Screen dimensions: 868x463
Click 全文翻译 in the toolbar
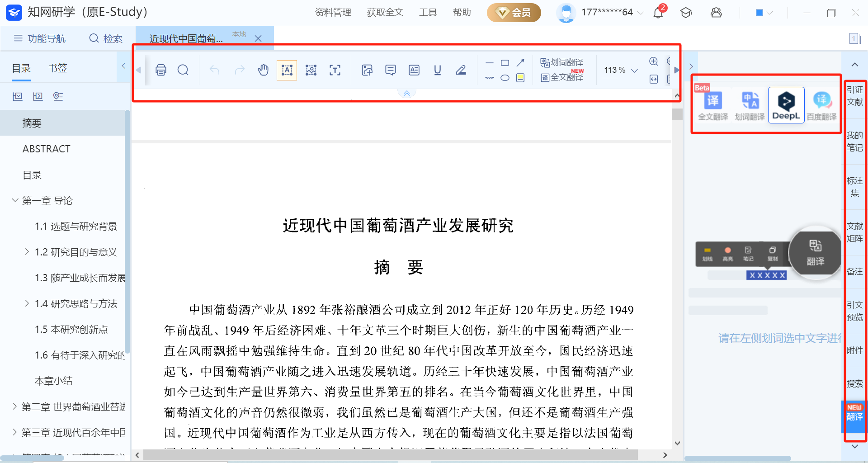tap(562, 78)
